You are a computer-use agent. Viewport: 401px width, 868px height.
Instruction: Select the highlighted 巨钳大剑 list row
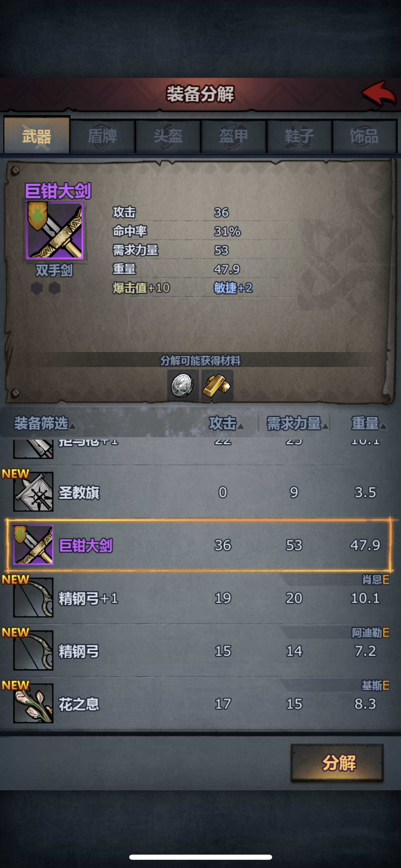coord(199,545)
